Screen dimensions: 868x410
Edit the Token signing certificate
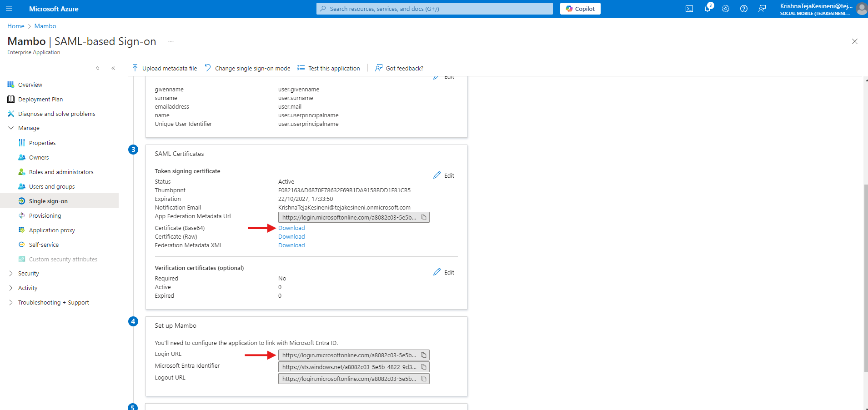click(444, 175)
